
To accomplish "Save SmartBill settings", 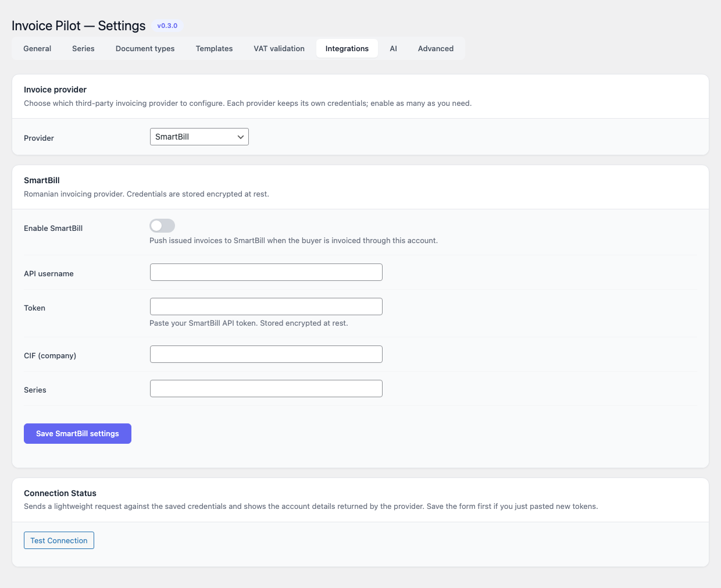I will pyautogui.click(x=77, y=433).
